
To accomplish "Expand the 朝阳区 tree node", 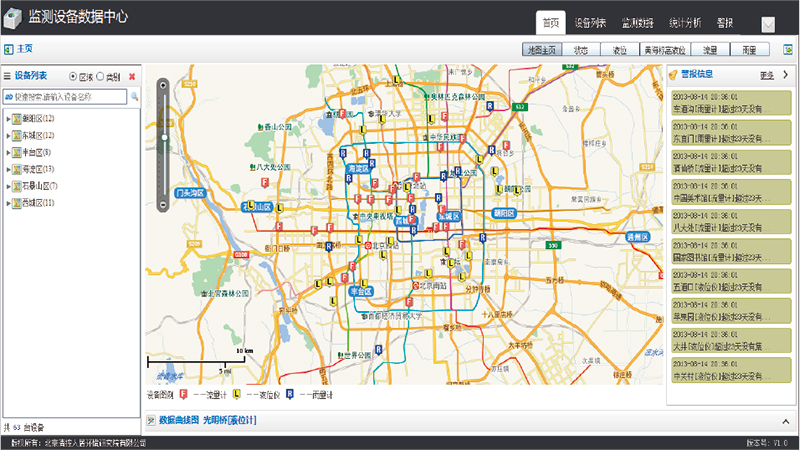I will 8,119.
